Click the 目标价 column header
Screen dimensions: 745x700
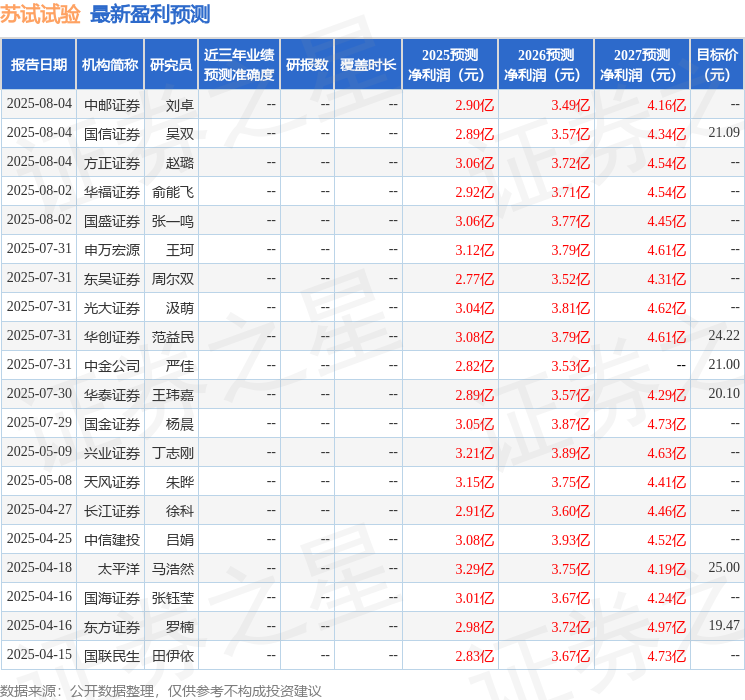point(716,65)
